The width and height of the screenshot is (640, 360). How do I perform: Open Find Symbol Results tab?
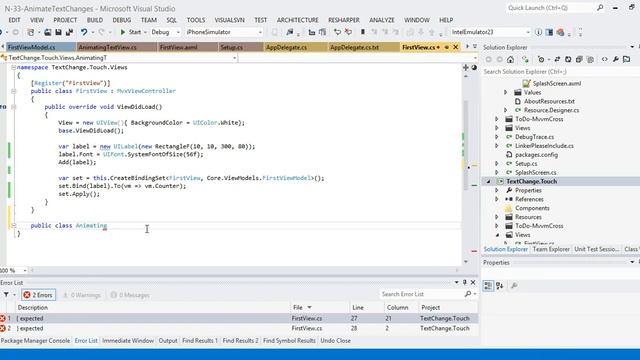pyautogui.click(x=289, y=340)
